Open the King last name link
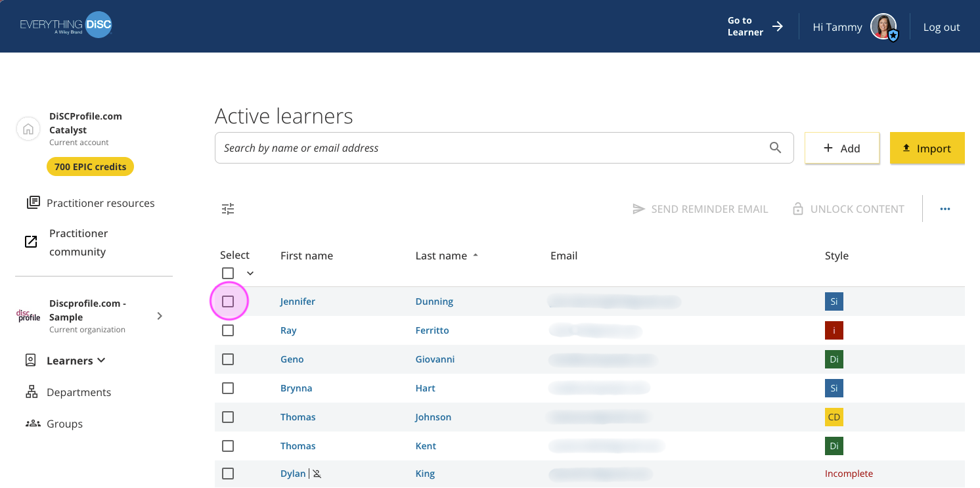 coord(425,474)
